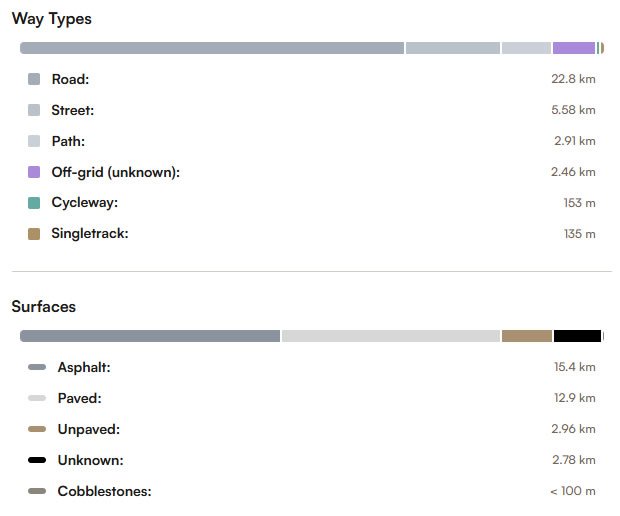Click the Asphalt segment of surfaces bar

tap(150, 336)
